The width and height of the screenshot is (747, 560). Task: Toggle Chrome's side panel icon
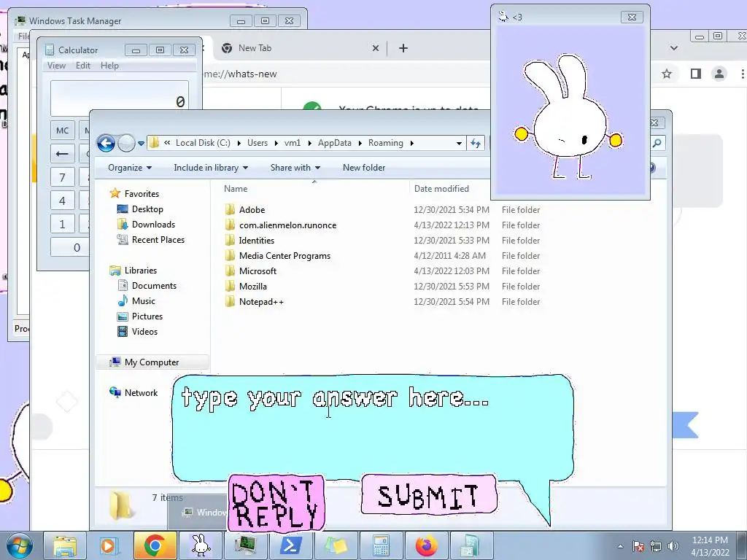pyautogui.click(x=695, y=74)
